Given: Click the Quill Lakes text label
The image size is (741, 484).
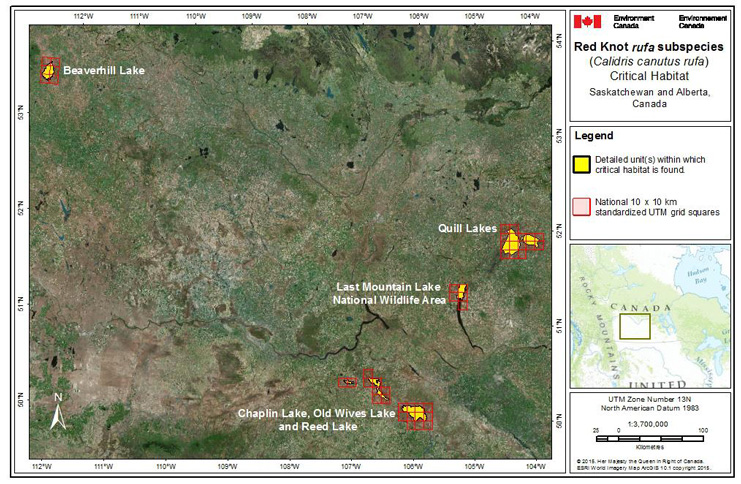Looking at the screenshot, I should 467,228.
